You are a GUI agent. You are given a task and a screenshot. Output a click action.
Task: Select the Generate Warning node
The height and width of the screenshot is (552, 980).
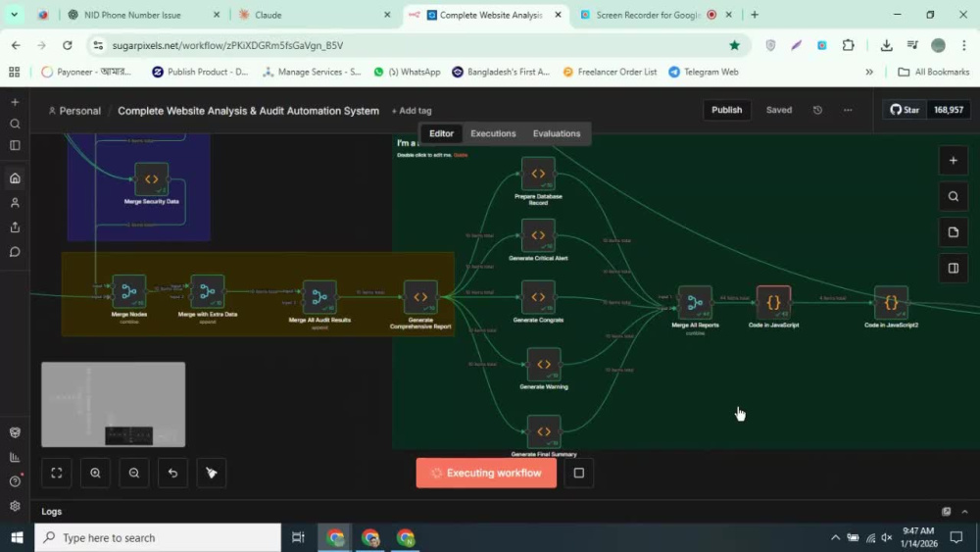coord(544,365)
